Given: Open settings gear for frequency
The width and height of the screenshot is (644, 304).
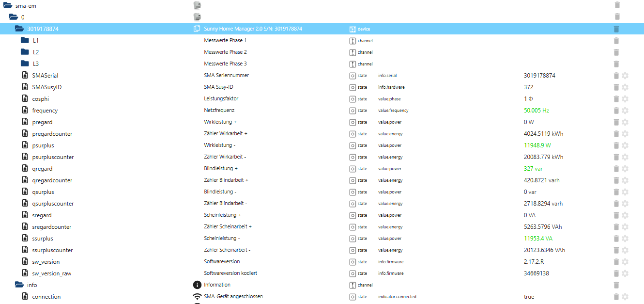Looking at the screenshot, I should coord(625,111).
